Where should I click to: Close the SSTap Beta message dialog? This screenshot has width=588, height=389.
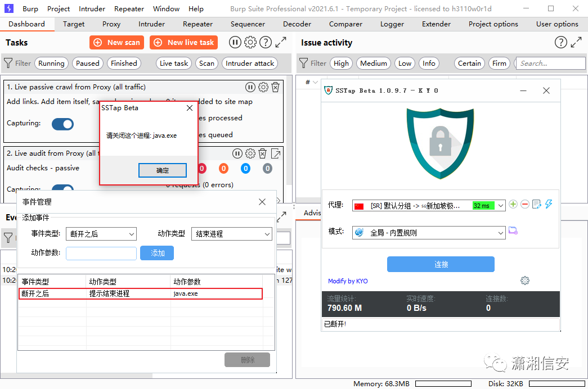click(190, 108)
